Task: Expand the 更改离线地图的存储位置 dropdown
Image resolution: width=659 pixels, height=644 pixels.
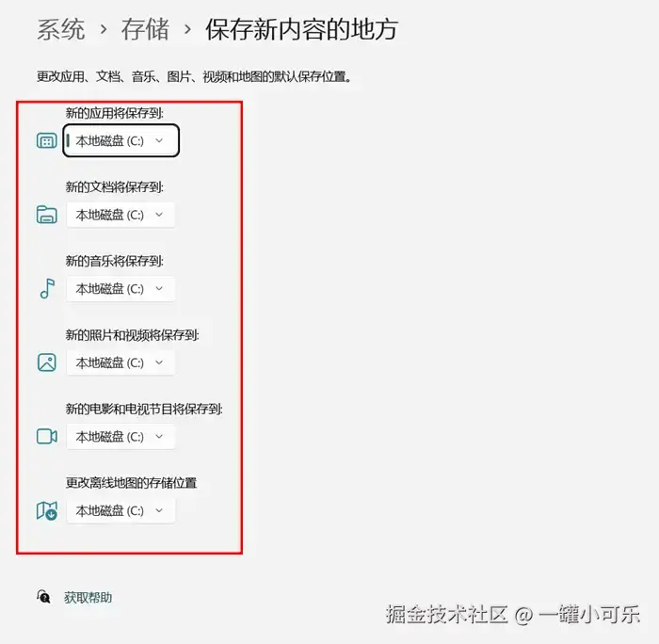Action: (121, 510)
